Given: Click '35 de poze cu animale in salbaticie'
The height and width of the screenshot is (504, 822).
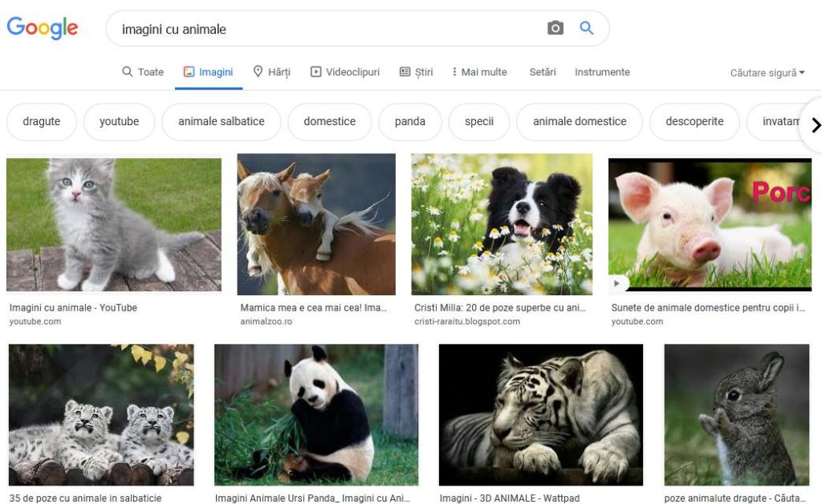Looking at the screenshot, I should 85,498.
